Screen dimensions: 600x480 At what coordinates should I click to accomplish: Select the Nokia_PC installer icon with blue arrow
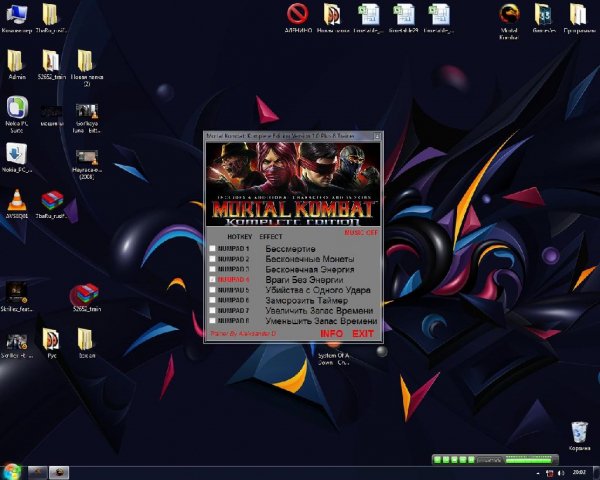point(16,158)
